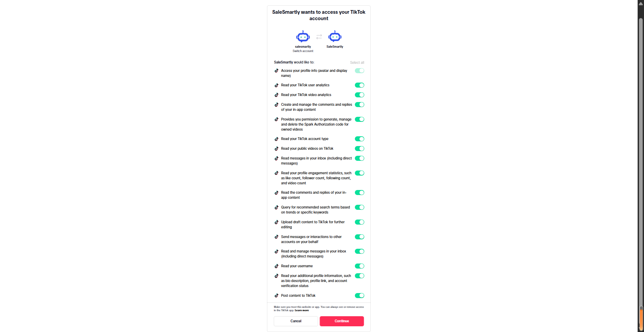Turn off Post content to TikTok permission

coord(359,296)
